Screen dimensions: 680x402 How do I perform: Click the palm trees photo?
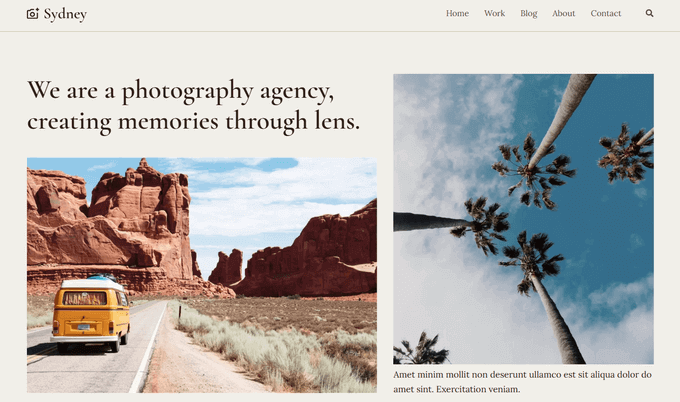click(523, 219)
